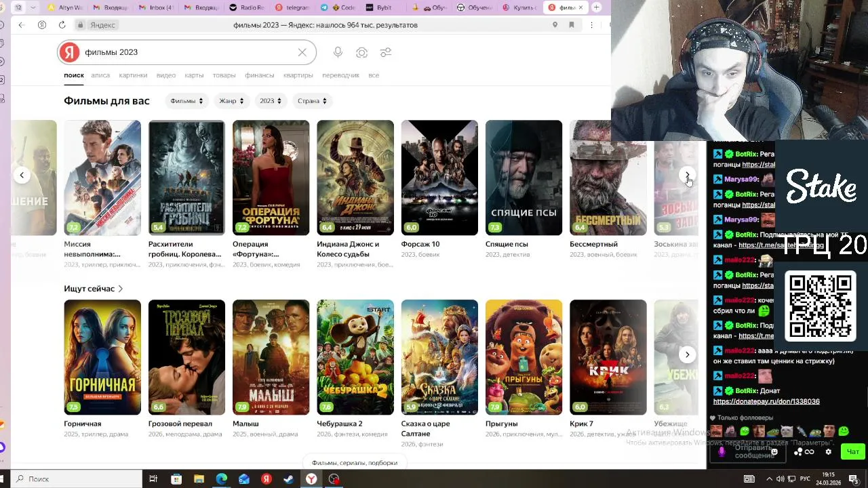Open Microsoft Store from the taskbar
The image size is (868, 488).
[x=176, y=479]
